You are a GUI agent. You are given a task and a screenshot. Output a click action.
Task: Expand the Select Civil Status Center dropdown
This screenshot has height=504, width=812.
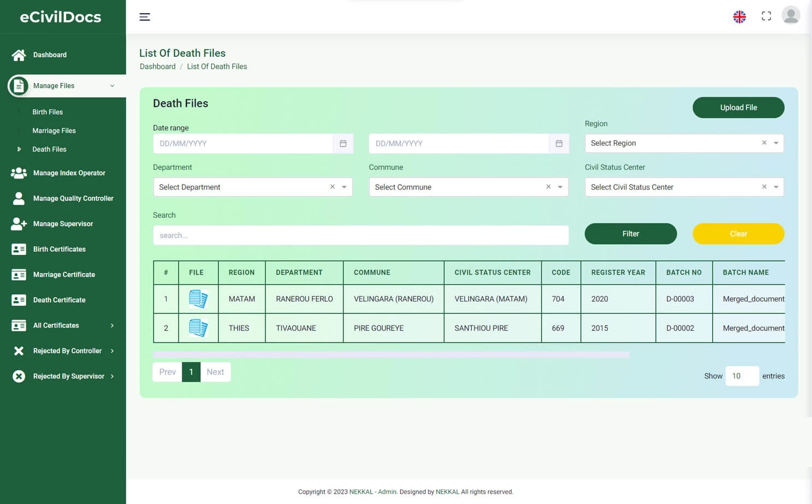point(776,187)
